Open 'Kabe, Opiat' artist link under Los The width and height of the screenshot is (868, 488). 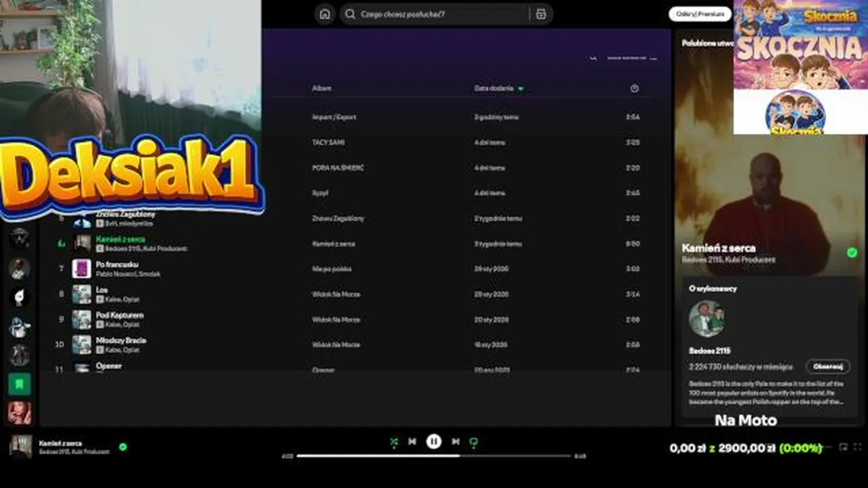coord(122,300)
